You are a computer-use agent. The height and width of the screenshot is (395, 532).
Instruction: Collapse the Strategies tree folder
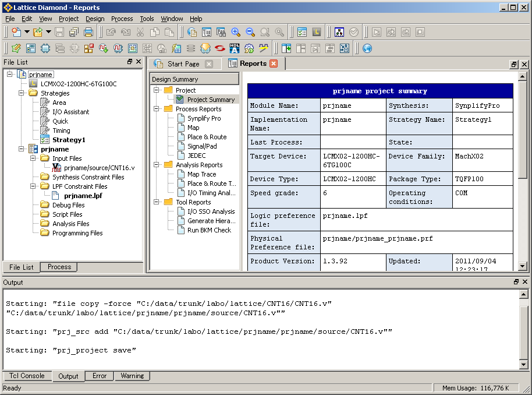tap(22, 93)
